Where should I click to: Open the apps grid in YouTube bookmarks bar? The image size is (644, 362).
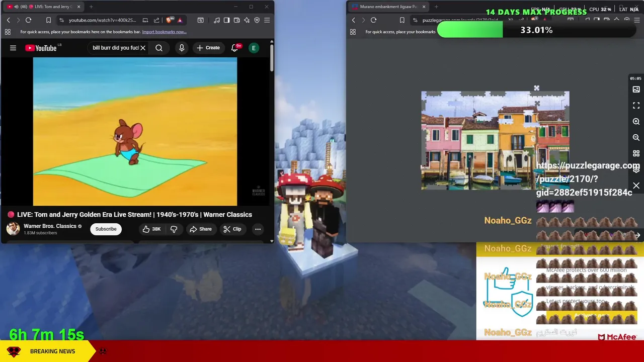pyautogui.click(x=8, y=32)
